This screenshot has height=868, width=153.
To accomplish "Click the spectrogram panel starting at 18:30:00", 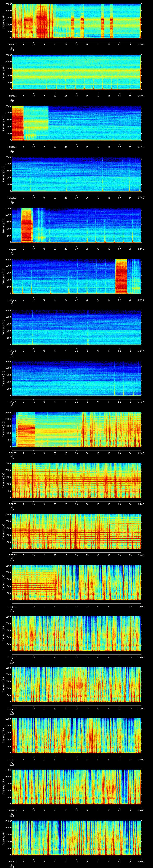I will tap(76, 378).
